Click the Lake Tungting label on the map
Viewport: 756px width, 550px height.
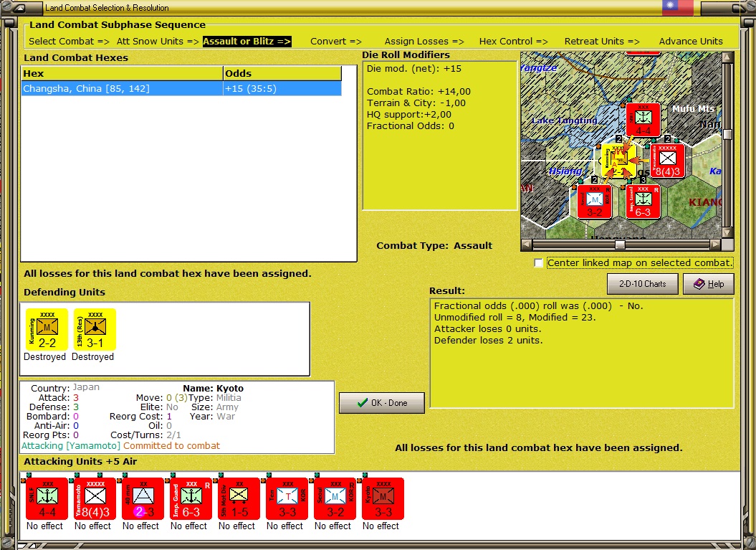click(x=564, y=120)
